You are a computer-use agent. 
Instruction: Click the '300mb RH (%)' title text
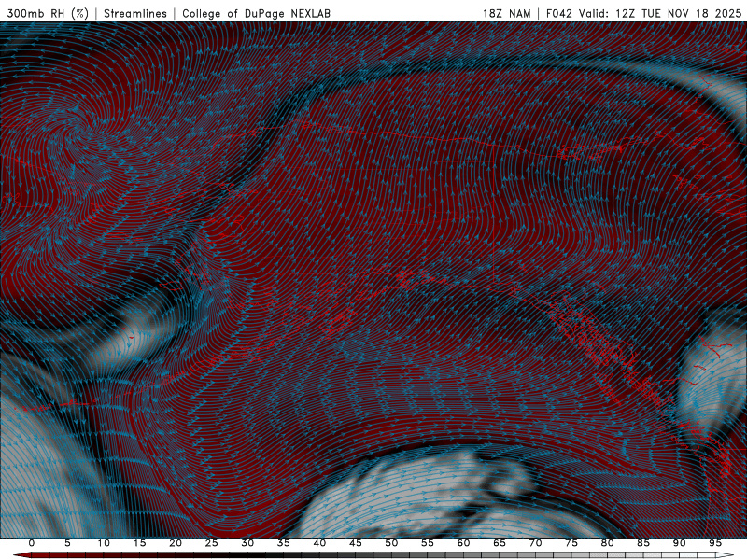click(48, 13)
